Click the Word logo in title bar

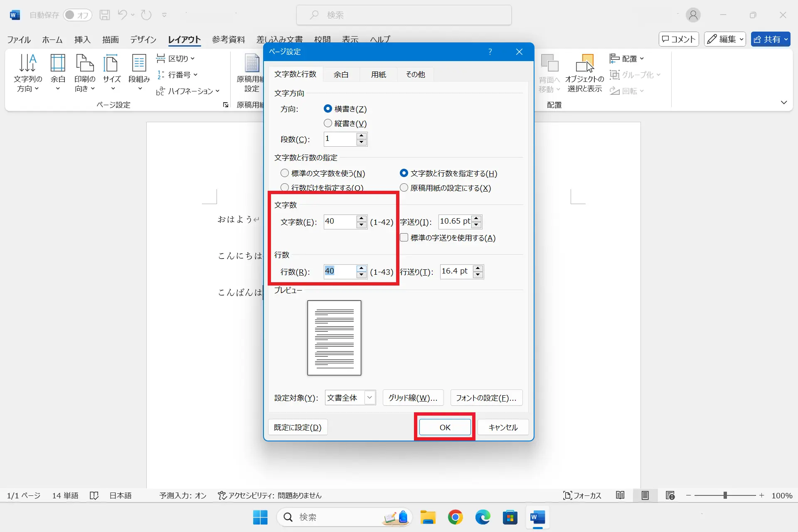15,15
